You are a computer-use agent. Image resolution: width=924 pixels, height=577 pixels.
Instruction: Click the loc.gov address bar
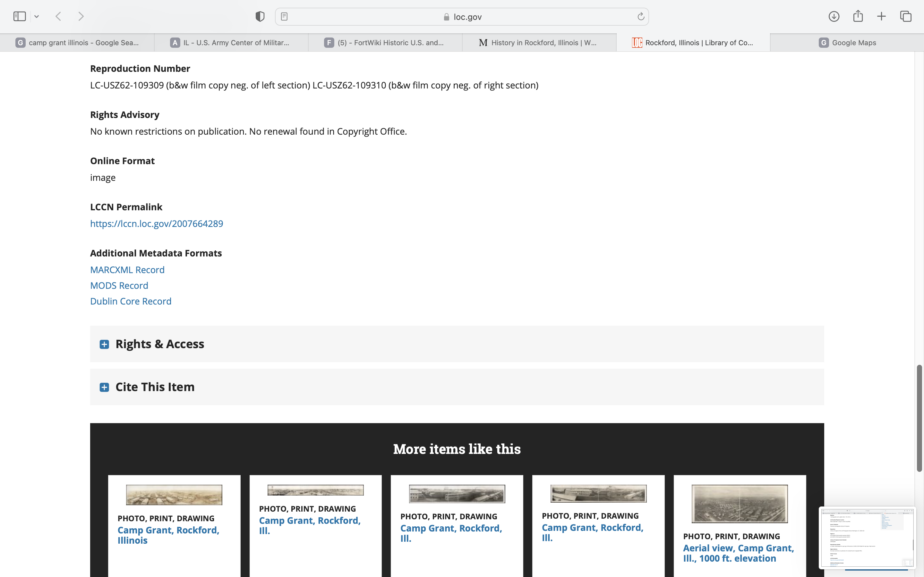pyautogui.click(x=462, y=17)
